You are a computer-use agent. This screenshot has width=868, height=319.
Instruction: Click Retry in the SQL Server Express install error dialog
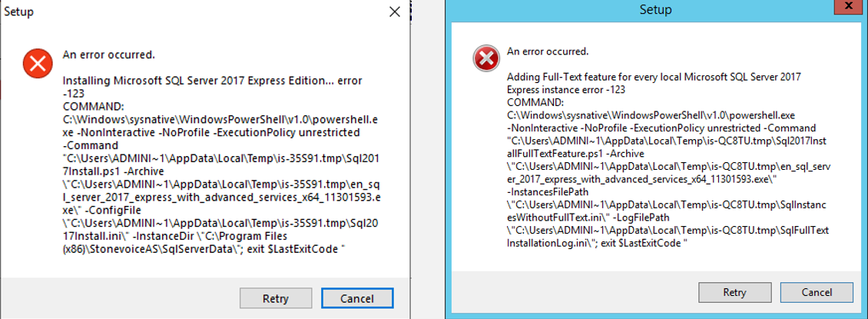[x=276, y=298]
